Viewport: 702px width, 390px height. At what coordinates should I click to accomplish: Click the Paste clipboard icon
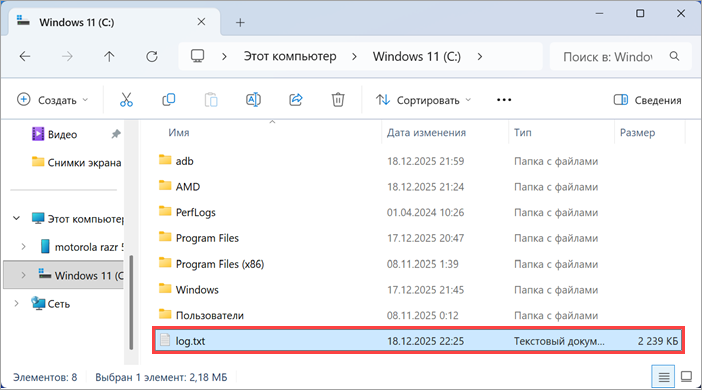coord(211,99)
